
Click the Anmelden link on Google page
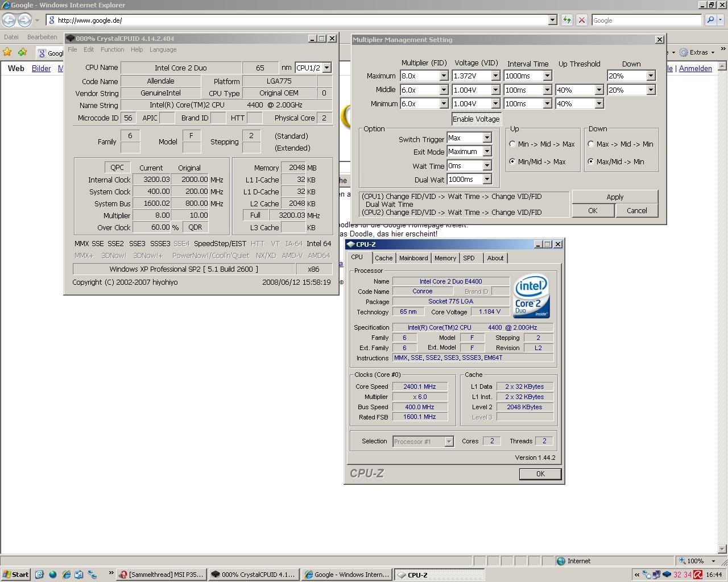695,68
